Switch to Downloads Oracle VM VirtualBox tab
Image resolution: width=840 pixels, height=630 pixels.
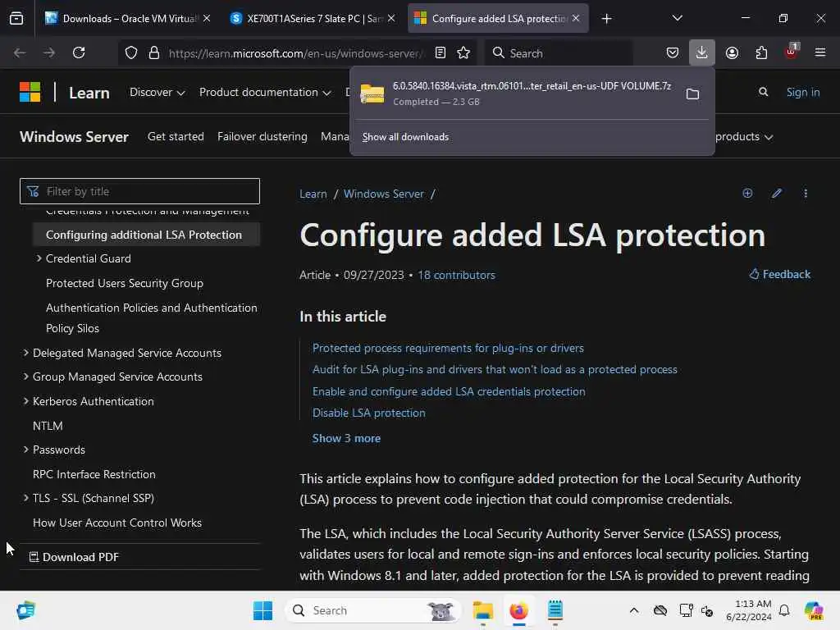pyautogui.click(x=127, y=19)
